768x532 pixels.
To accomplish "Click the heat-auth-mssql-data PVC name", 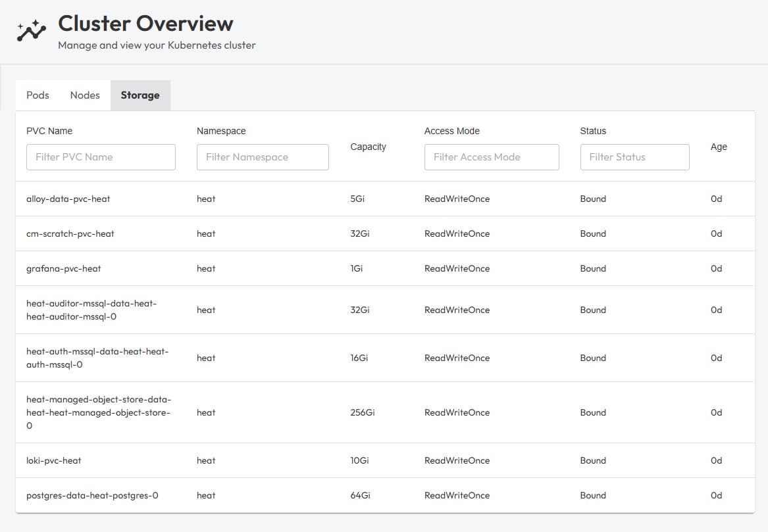I will (x=97, y=358).
